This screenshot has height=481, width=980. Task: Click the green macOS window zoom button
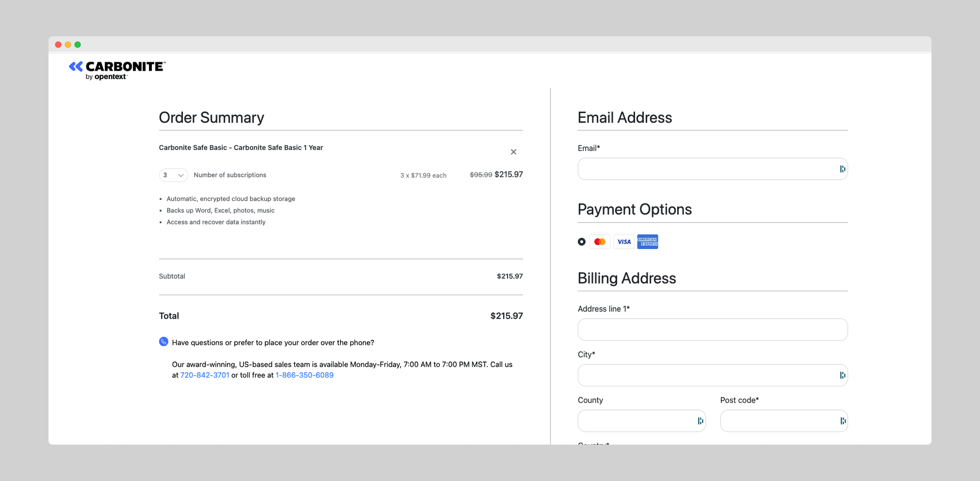pos(77,45)
